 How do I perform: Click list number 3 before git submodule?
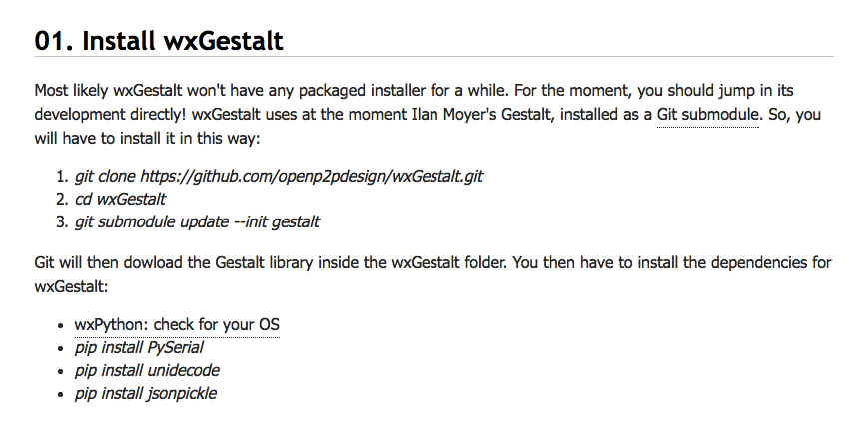click(x=62, y=222)
